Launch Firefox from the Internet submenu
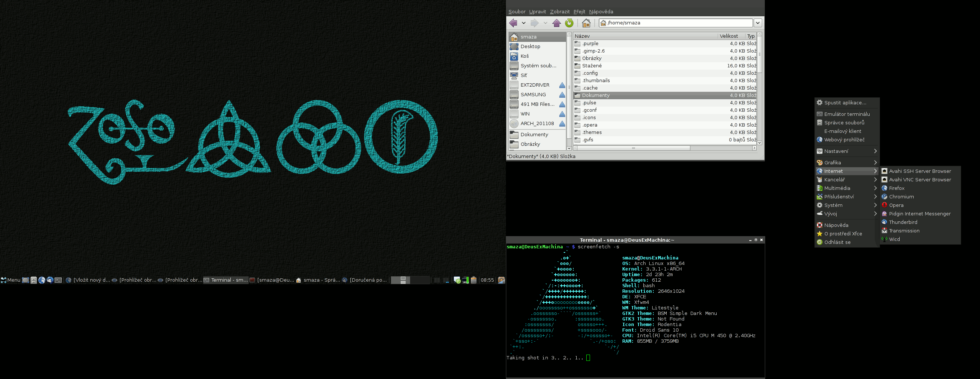This screenshot has height=379, width=980. (x=920, y=188)
